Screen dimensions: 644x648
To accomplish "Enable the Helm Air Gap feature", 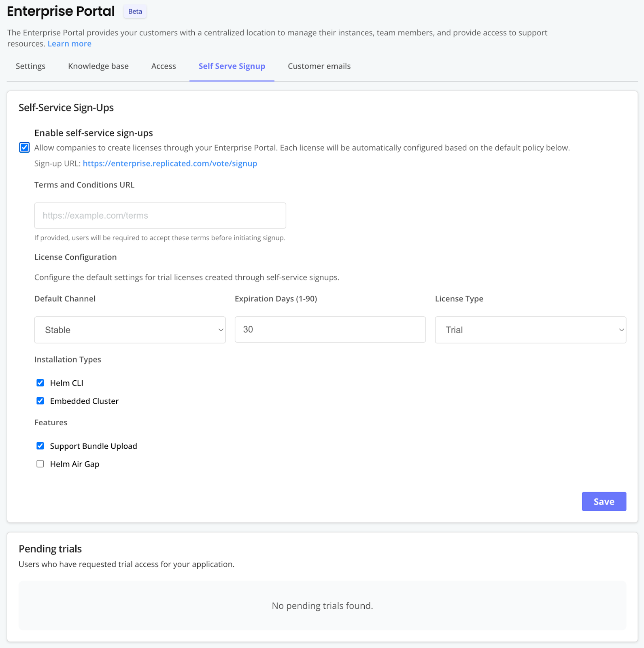I will pos(40,464).
